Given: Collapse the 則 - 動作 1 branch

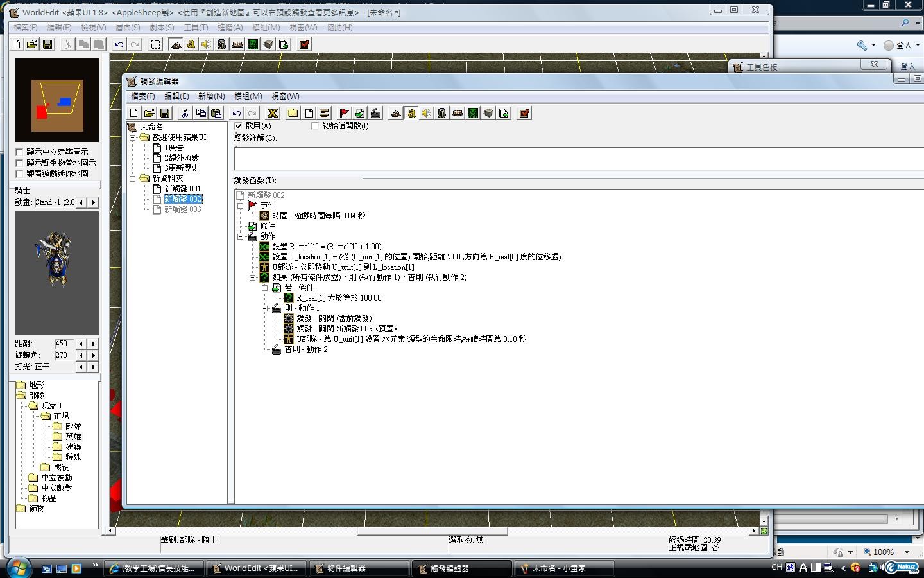Looking at the screenshot, I should pyautogui.click(x=264, y=308).
